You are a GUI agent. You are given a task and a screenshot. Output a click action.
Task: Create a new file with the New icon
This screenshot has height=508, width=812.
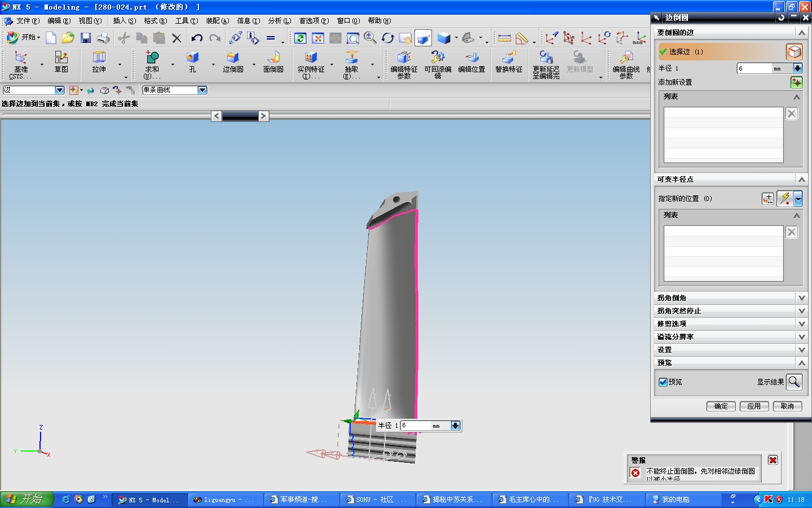coord(51,38)
